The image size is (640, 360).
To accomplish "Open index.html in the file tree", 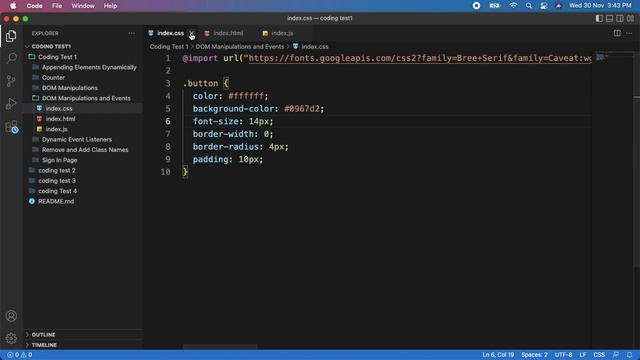I will pyautogui.click(x=83, y=119).
